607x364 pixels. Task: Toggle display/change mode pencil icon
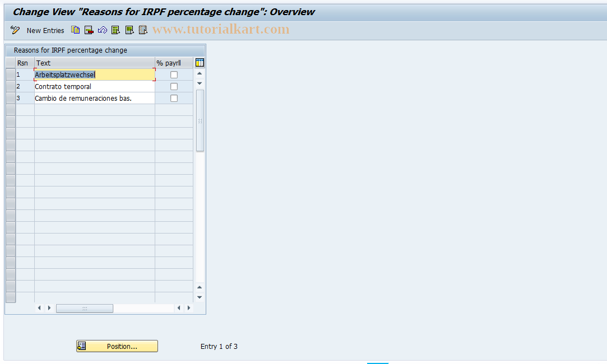pyautogui.click(x=15, y=30)
